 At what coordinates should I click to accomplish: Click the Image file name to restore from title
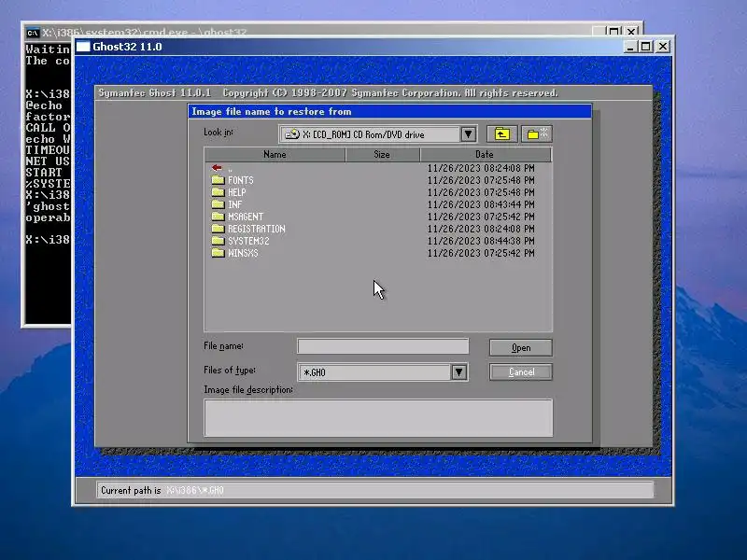[272, 111]
